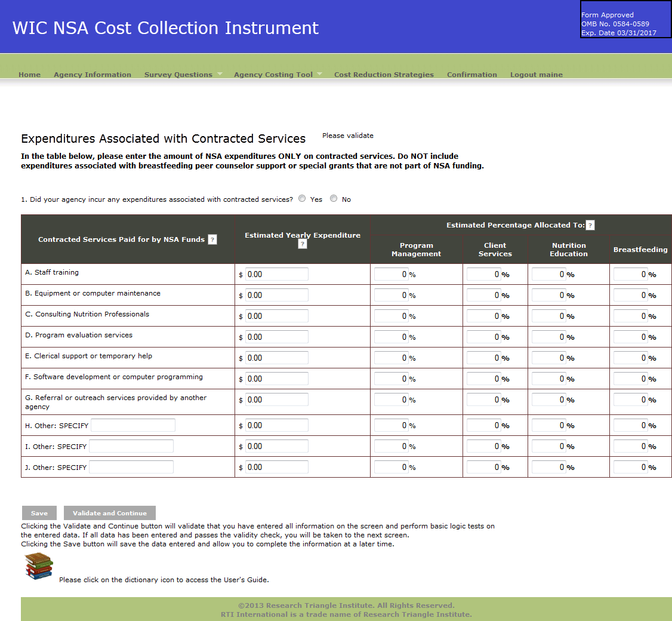The width and height of the screenshot is (672, 621).
Task: Click help icon under Estimated Yearly Expenditure
Action: coord(303,244)
